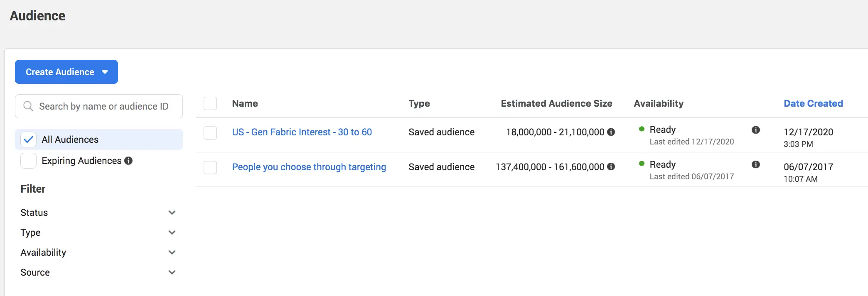Image resolution: width=868 pixels, height=296 pixels.
Task: Click Last edited 06/07/2017 text
Action: [692, 176]
